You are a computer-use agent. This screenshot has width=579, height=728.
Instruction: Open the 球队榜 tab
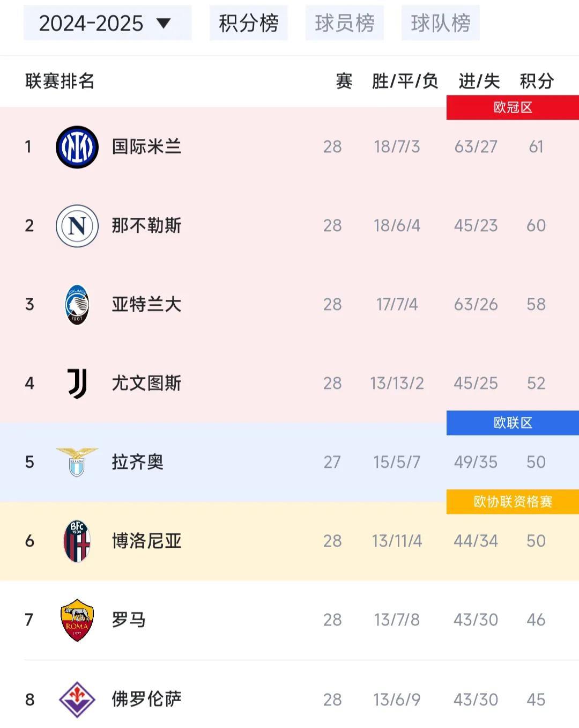pos(440,23)
